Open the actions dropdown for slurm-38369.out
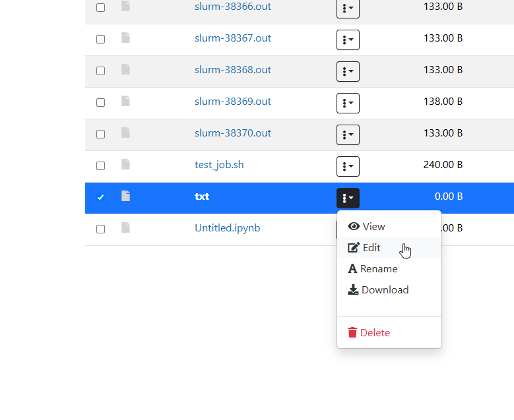Viewport: 514px width, 420px height. (348, 104)
